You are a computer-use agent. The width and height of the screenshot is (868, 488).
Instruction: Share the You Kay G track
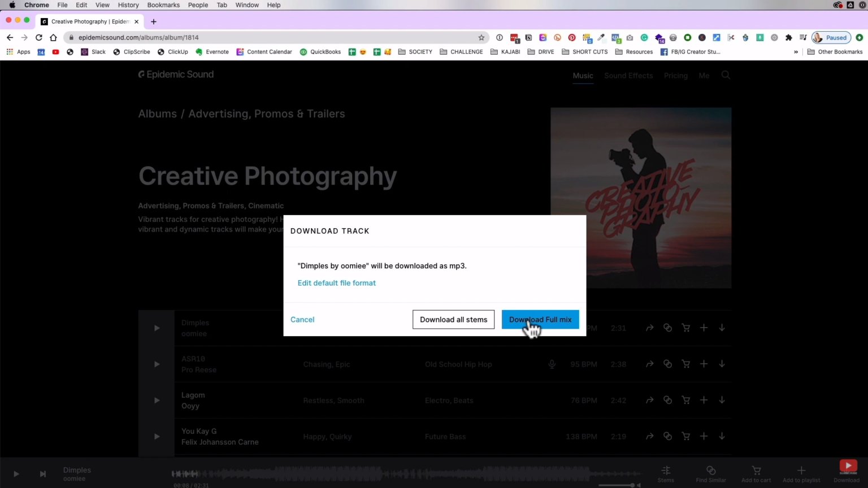point(649,436)
